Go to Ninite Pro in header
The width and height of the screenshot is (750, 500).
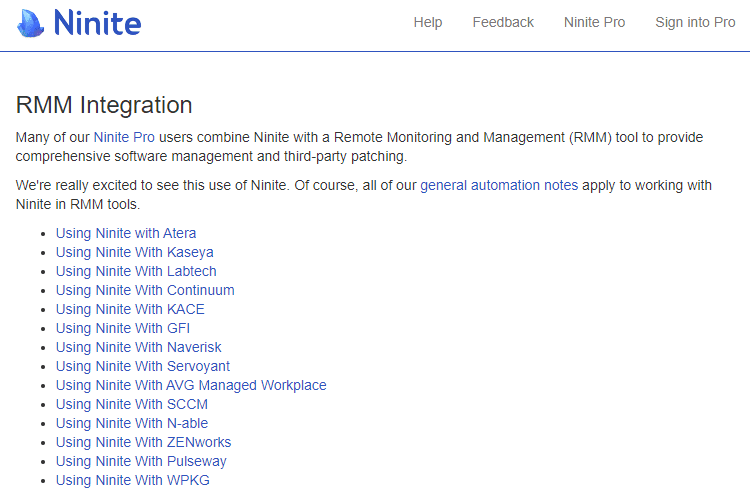click(594, 22)
